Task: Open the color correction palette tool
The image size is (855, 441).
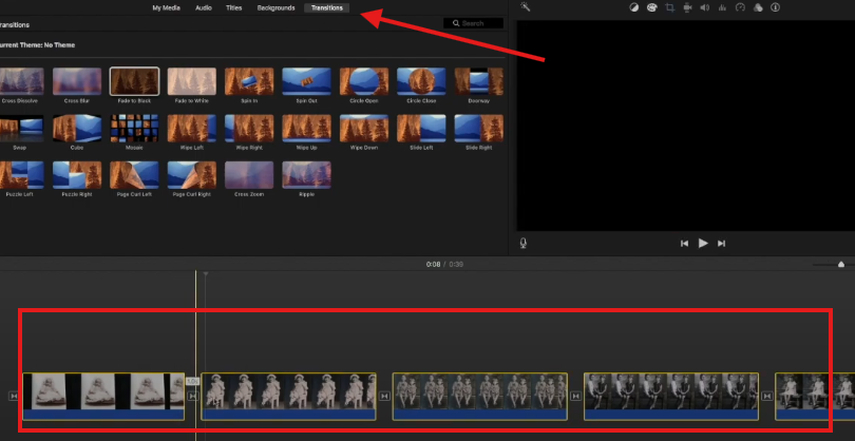Action: 652,8
